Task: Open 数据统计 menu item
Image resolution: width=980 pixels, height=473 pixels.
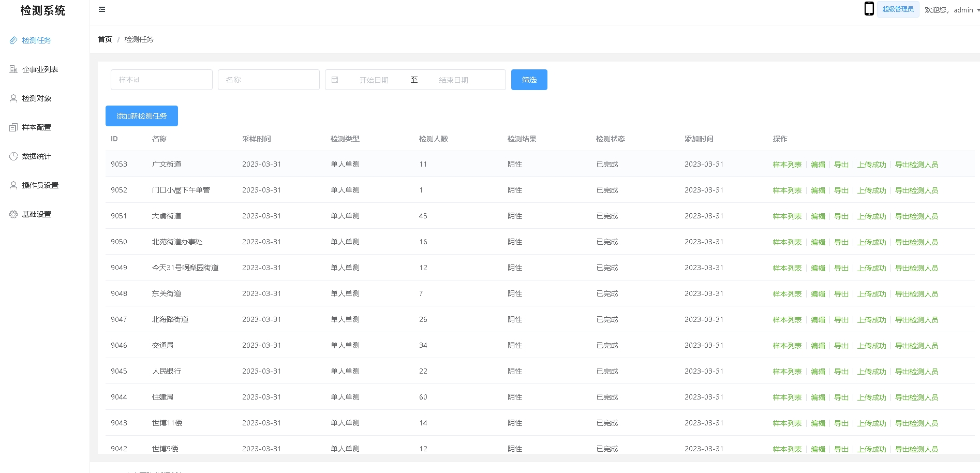Action: click(44, 156)
